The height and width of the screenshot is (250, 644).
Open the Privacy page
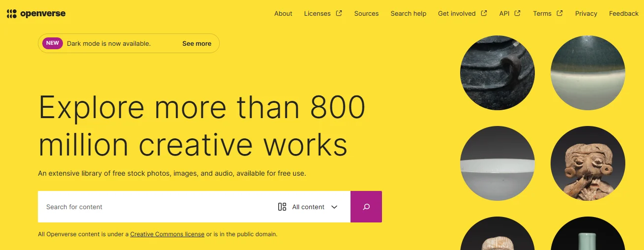click(586, 13)
